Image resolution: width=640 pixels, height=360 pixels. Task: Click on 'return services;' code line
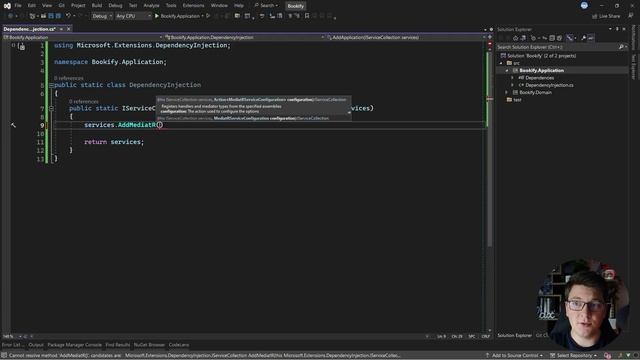coord(114,142)
